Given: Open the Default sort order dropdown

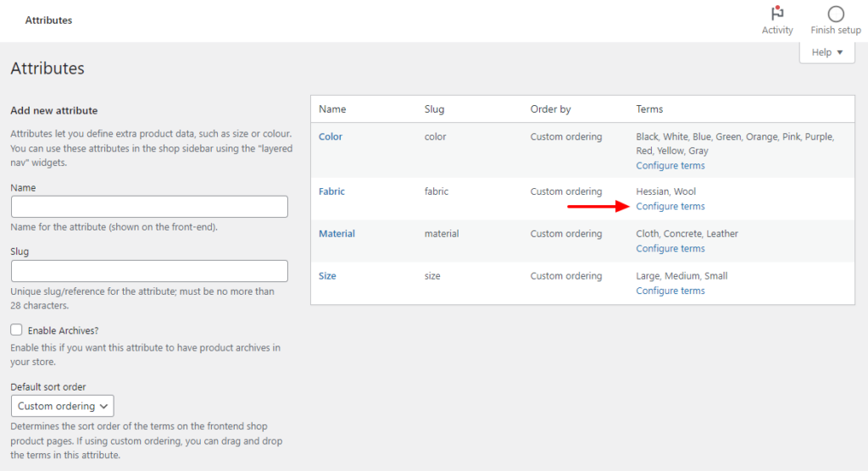Looking at the screenshot, I should (63, 406).
